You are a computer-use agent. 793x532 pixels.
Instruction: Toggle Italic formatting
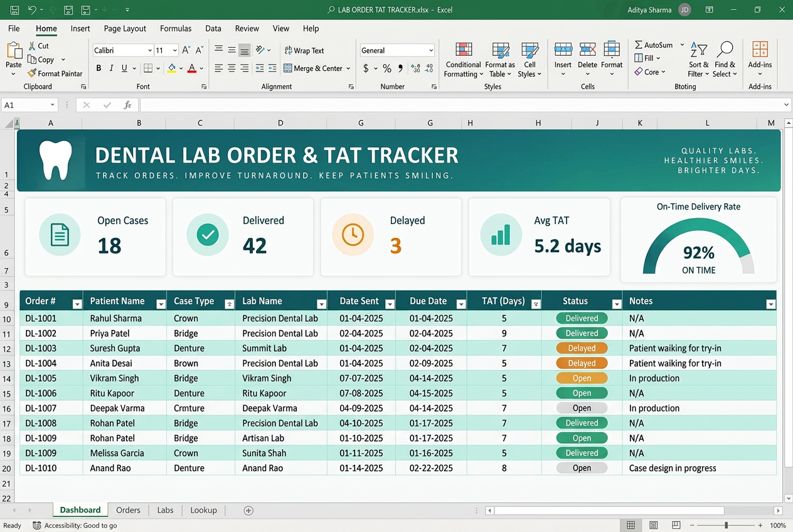pyautogui.click(x=112, y=68)
